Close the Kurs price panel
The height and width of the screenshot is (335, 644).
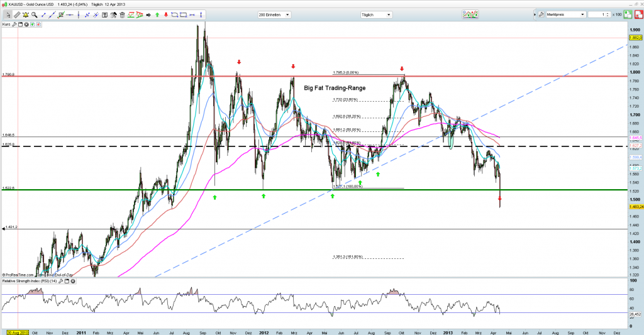[26, 25]
